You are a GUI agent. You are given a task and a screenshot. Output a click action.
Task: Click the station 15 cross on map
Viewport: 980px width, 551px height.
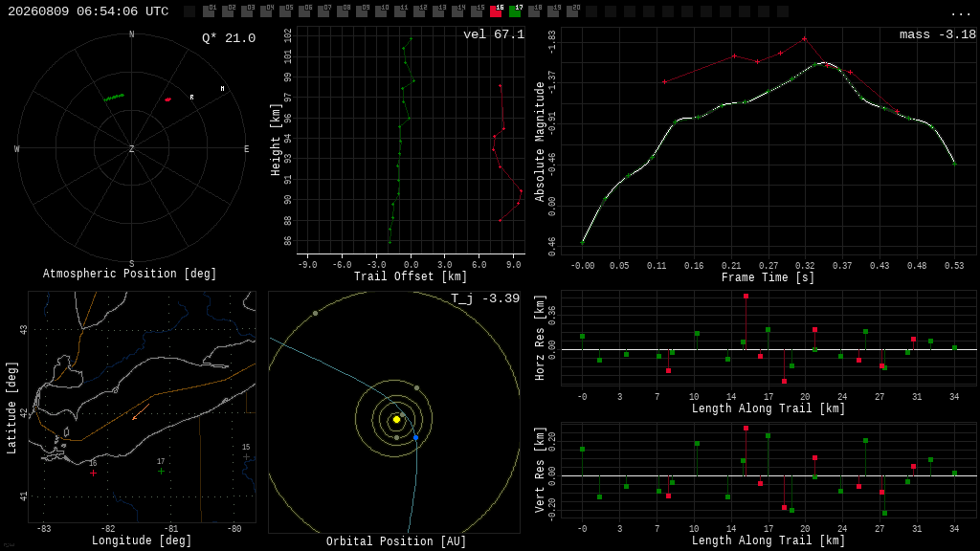(x=246, y=456)
